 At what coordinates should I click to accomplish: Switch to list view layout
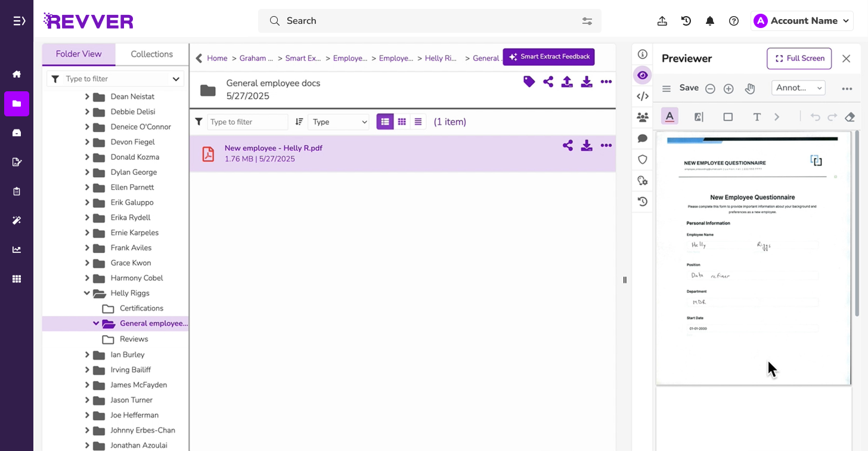[x=418, y=121]
